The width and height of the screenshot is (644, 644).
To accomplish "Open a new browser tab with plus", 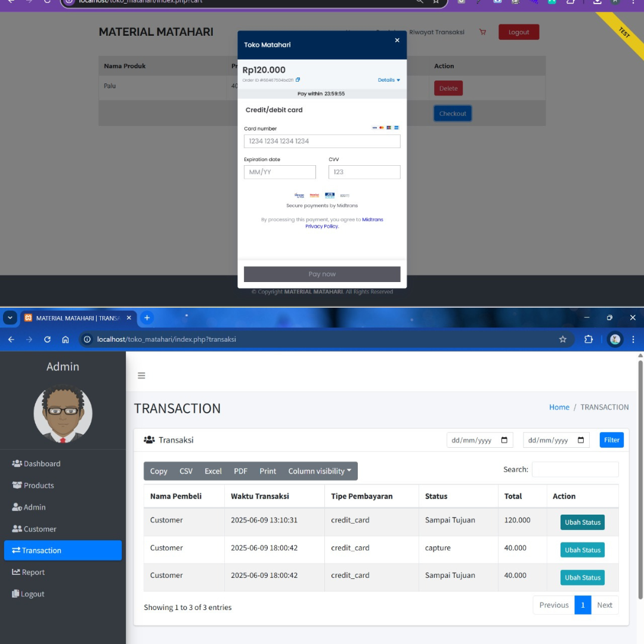I will point(147,318).
